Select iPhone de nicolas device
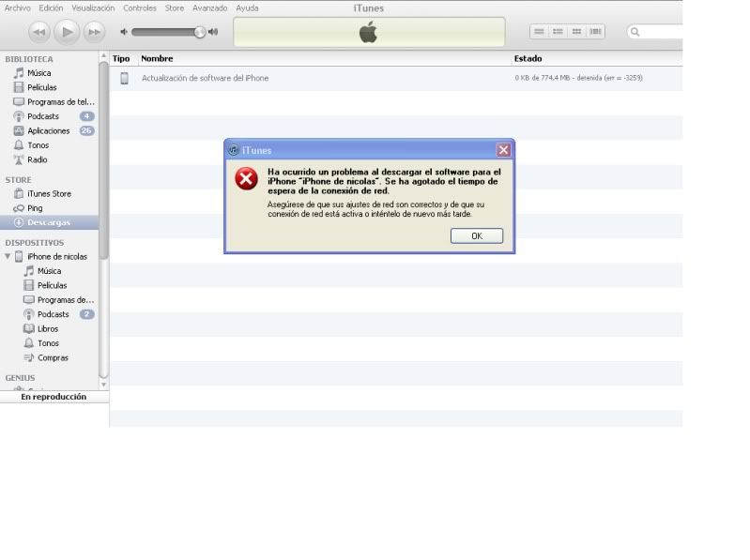The image size is (750, 560). pos(57,257)
